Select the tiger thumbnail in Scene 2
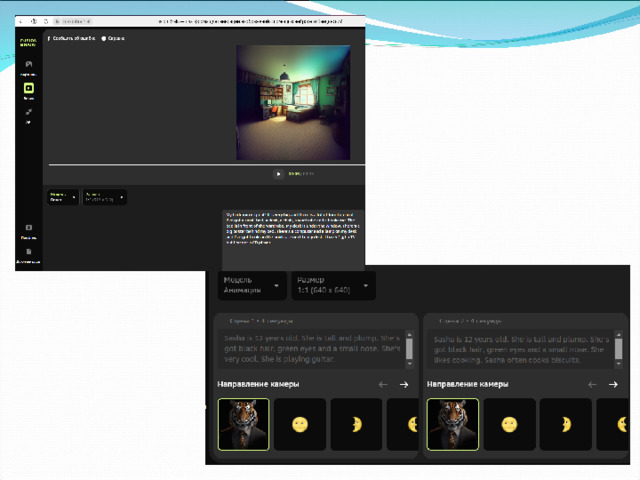 [453, 424]
